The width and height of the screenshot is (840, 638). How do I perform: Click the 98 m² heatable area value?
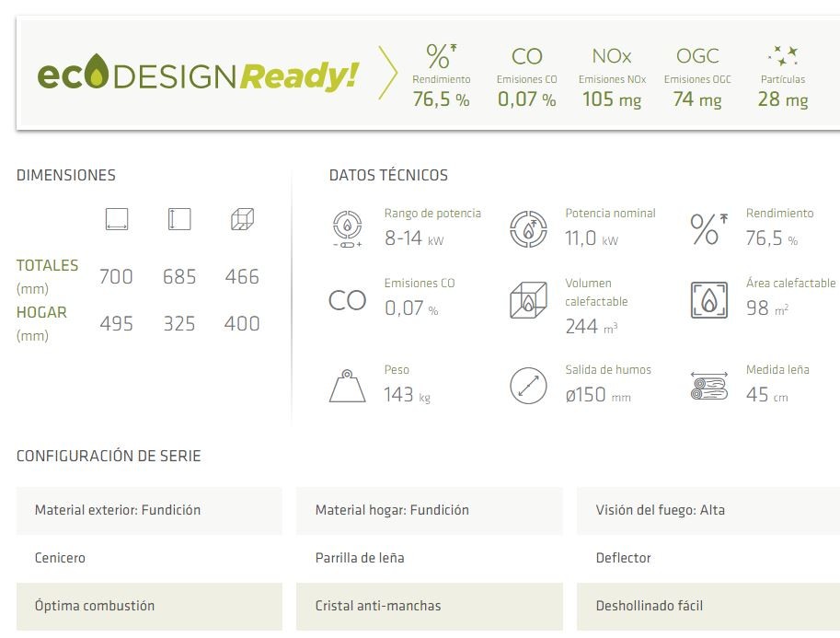tap(767, 308)
